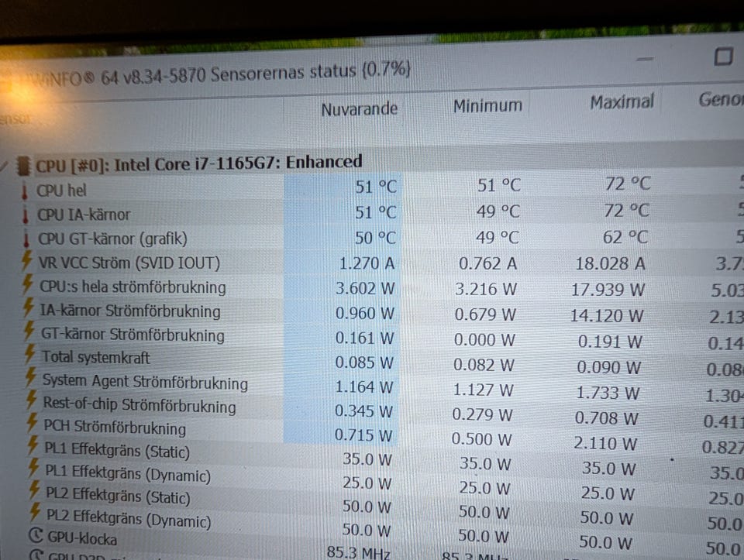Click lightning icon beside CPU:s hela strömförbrukning
The height and width of the screenshot is (560, 744).
tap(28, 284)
